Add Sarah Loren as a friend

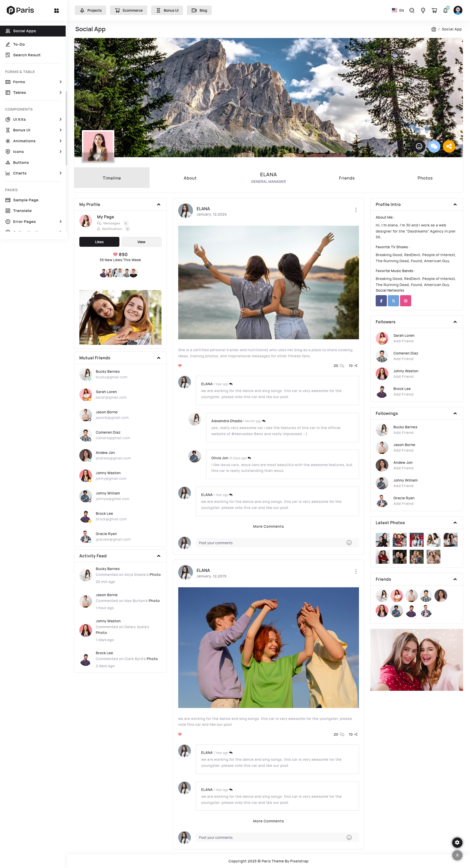point(403,341)
